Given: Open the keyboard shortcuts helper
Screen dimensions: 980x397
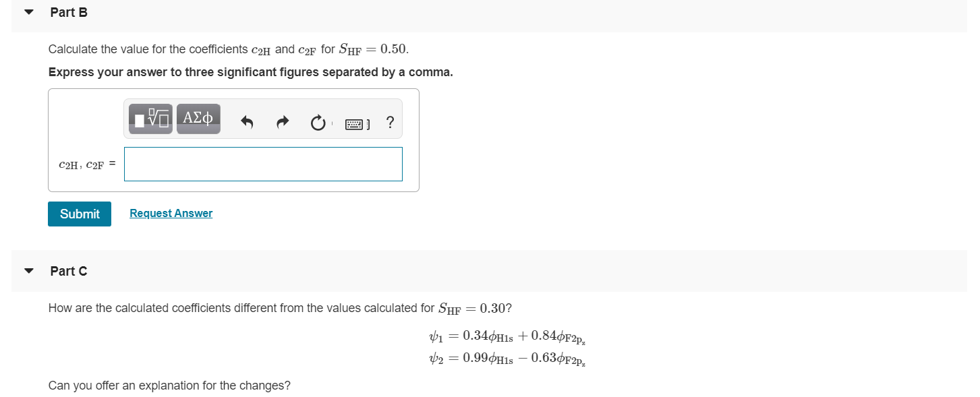Looking at the screenshot, I should tap(355, 123).
